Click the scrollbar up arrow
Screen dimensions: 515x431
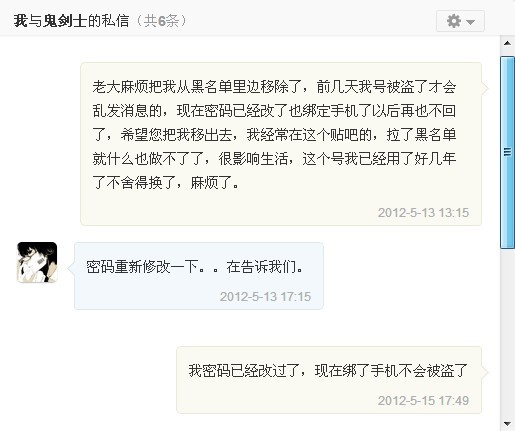[507, 43]
